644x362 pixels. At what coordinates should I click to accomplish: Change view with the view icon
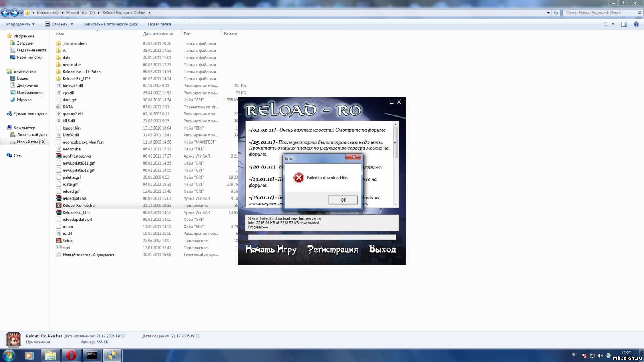tap(605, 24)
